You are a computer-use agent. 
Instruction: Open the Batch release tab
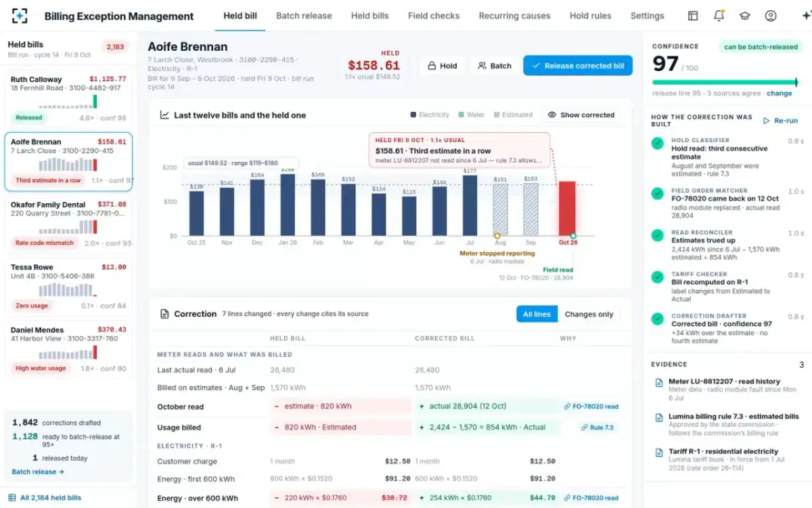[304, 16]
